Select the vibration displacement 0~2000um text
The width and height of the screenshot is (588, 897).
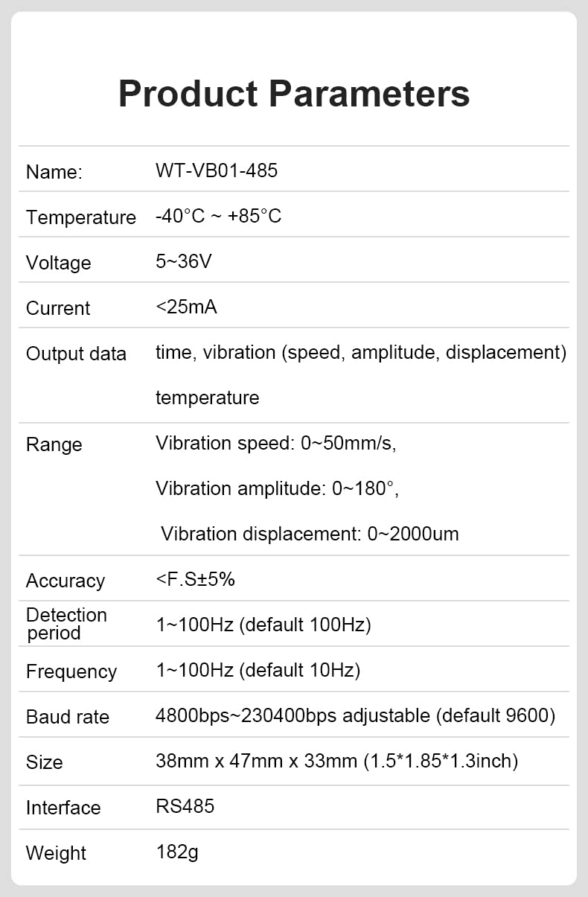coord(310,534)
